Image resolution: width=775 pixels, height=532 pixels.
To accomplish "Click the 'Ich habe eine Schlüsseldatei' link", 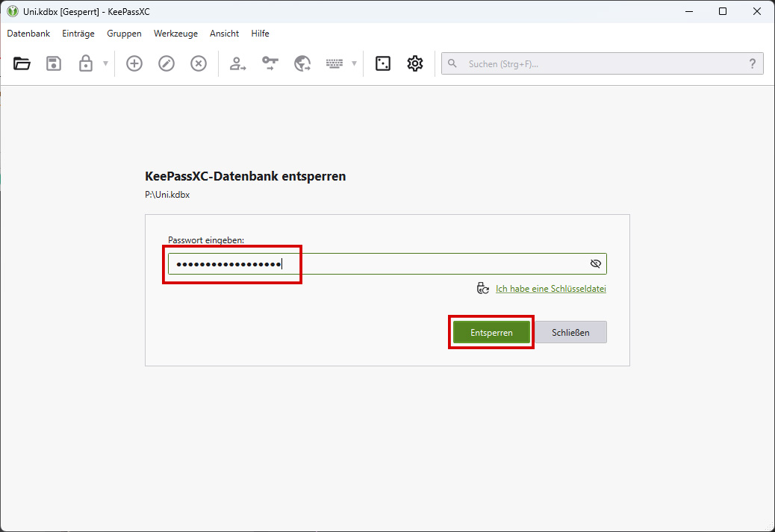I will [x=550, y=289].
